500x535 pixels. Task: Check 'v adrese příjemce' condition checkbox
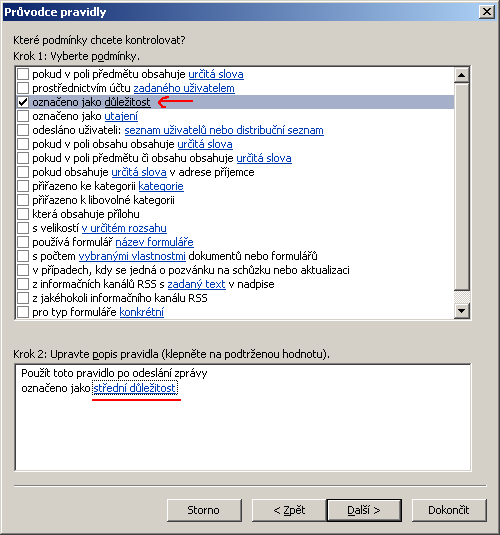(23, 172)
